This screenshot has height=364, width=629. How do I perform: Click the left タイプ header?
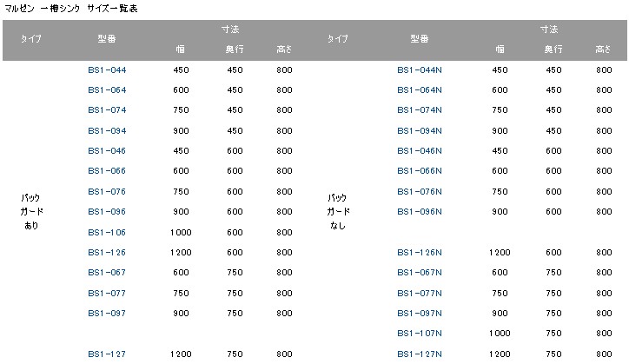click(31, 39)
